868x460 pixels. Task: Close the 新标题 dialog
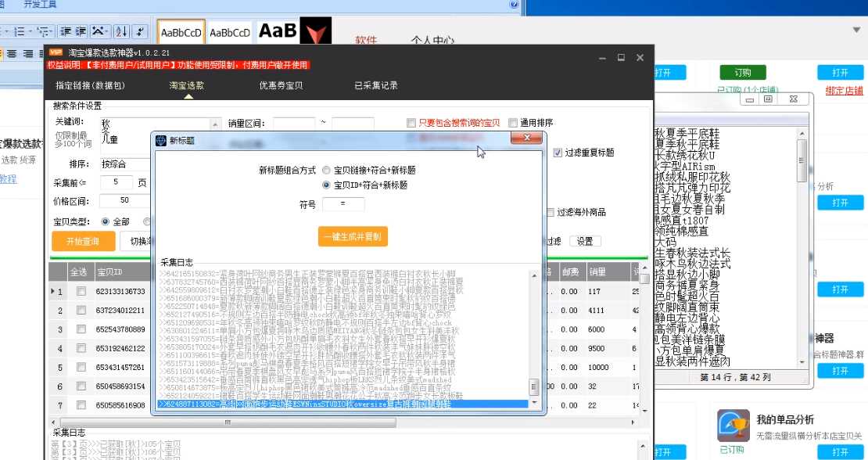pos(526,138)
